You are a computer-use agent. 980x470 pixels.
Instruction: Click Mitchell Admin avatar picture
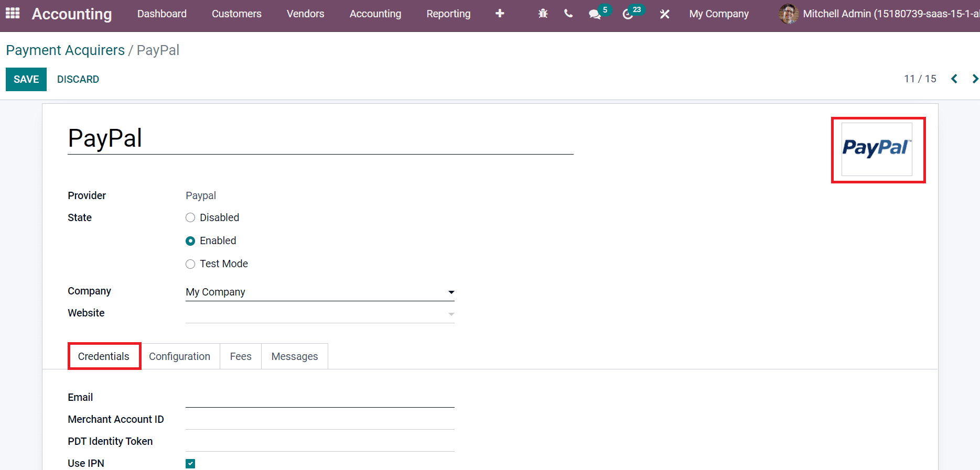(x=789, y=14)
